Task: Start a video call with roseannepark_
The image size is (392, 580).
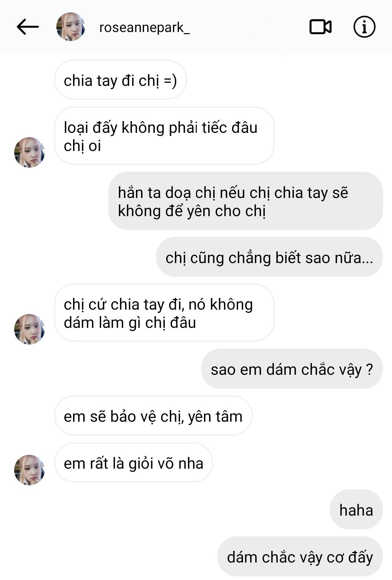Action: tap(320, 27)
